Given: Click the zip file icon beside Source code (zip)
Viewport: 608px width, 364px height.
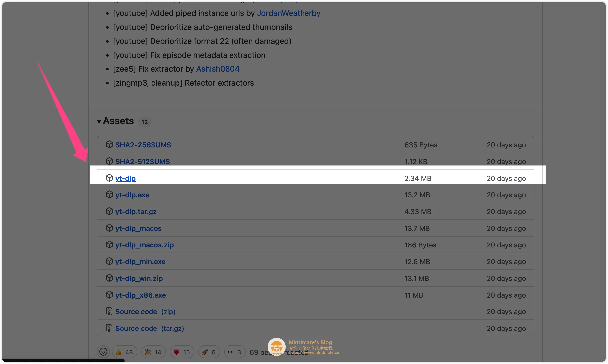Looking at the screenshot, I should [x=109, y=311].
